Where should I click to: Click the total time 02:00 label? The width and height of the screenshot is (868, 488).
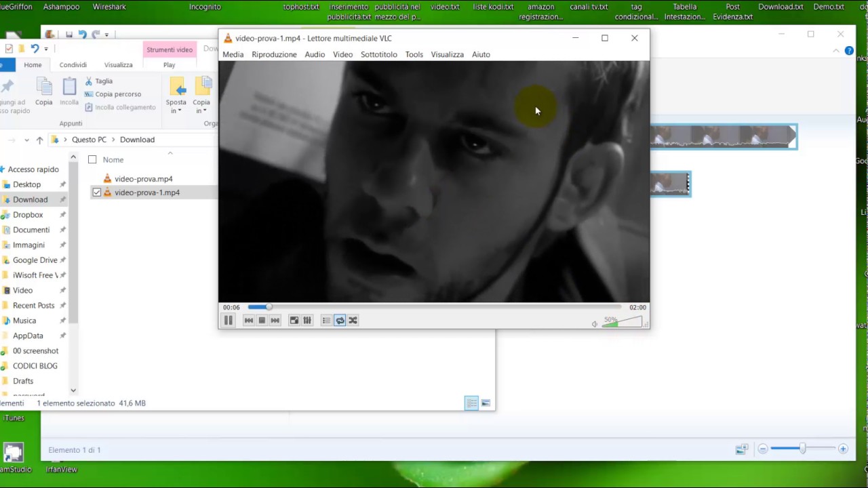pyautogui.click(x=637, y=308)
